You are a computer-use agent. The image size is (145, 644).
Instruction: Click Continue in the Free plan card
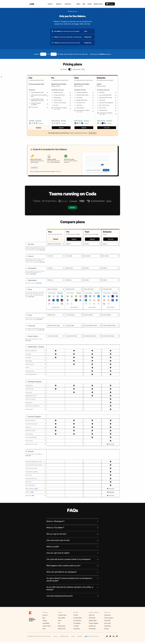tap(38, 128)
